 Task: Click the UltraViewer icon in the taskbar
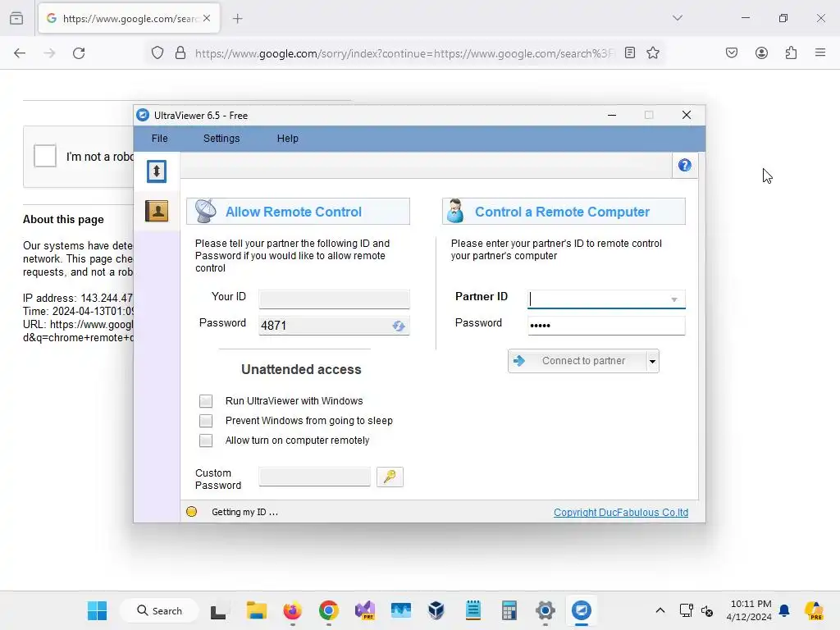582,610
